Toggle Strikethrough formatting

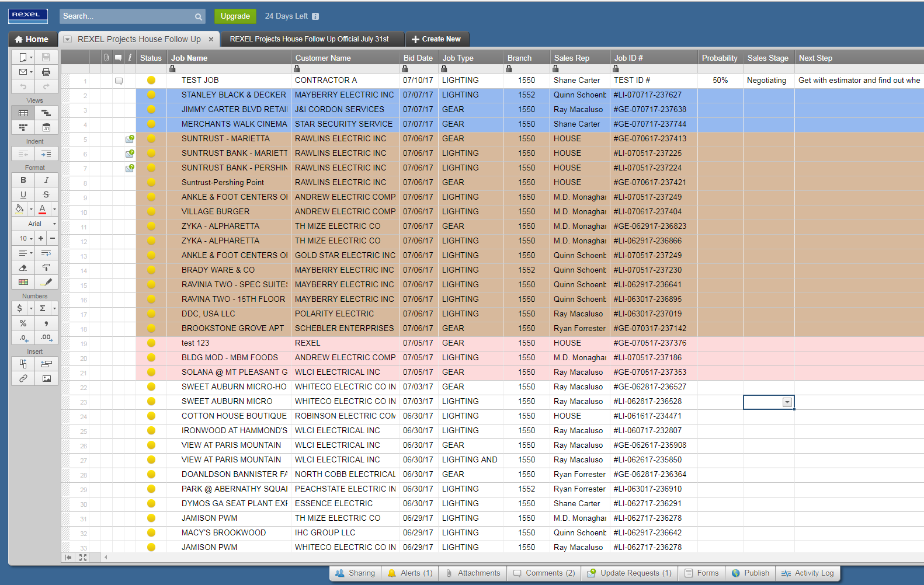point(46,194)
